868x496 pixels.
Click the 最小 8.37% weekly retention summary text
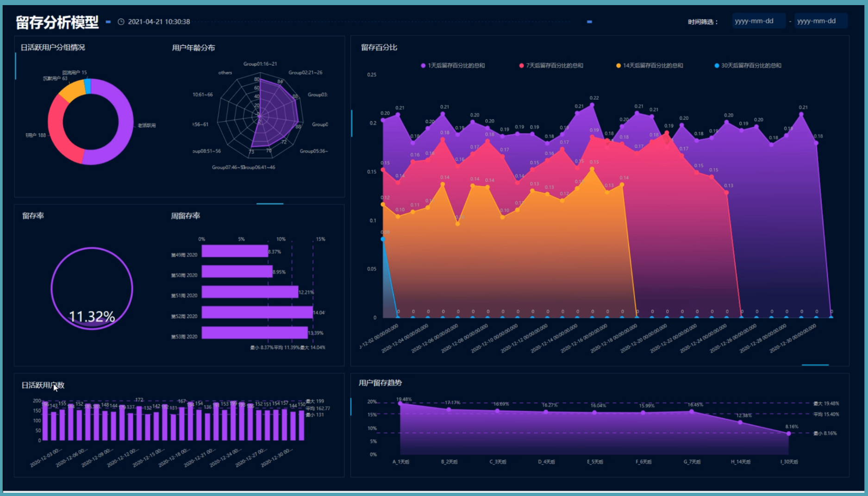[262, 347]
